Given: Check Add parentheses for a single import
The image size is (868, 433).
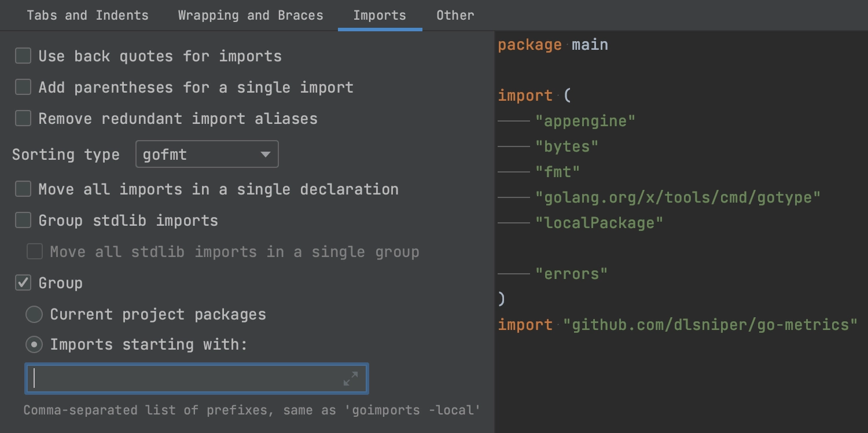Looking at the screenshot, I should tap(23, 87).
